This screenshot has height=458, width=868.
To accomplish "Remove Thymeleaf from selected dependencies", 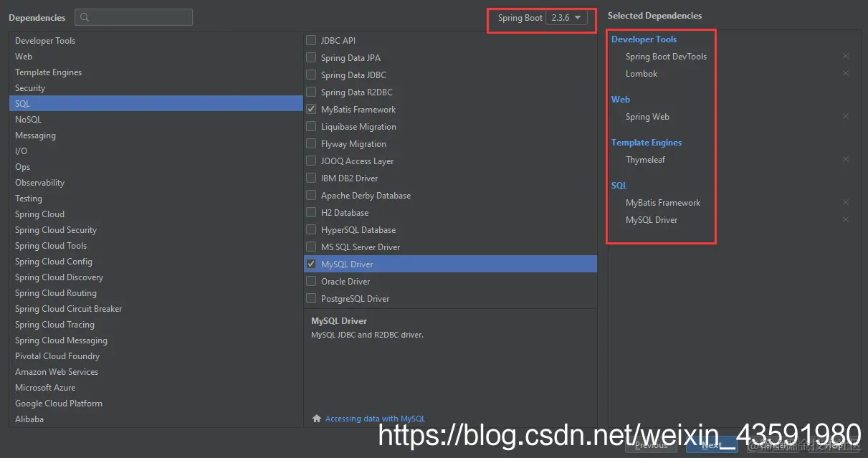I will point(846,159).
